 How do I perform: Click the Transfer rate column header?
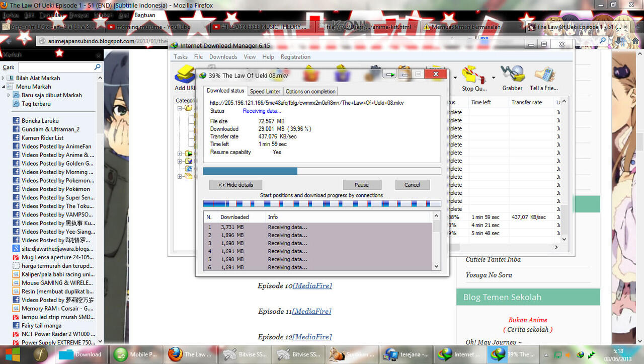[531, 102]
